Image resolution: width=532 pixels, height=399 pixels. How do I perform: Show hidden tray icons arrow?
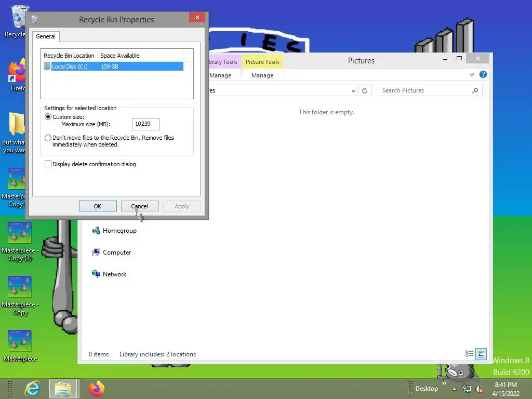point(454,389)
